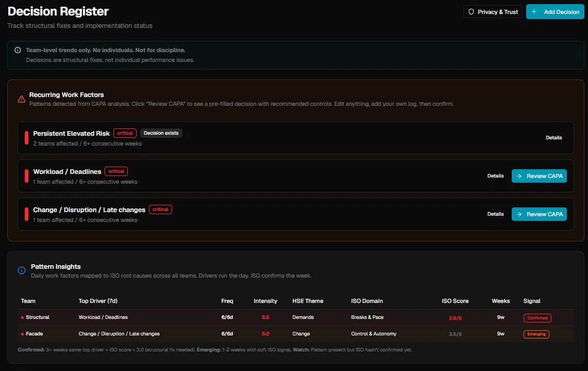Click the Recurring Work Factors heading
The image size is (588, 371).
pos(66,95)
